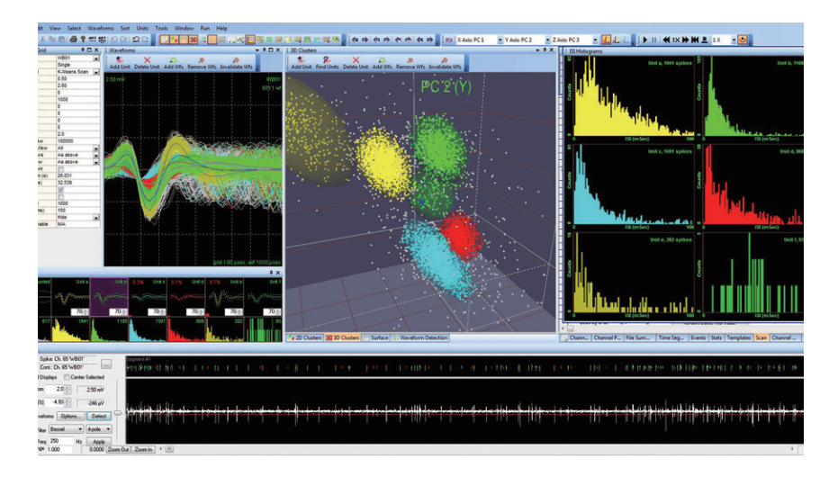The width and height of the screenshot is (829, 504).
Task: Start playback with the Play button
Action: tap(645, 40)
